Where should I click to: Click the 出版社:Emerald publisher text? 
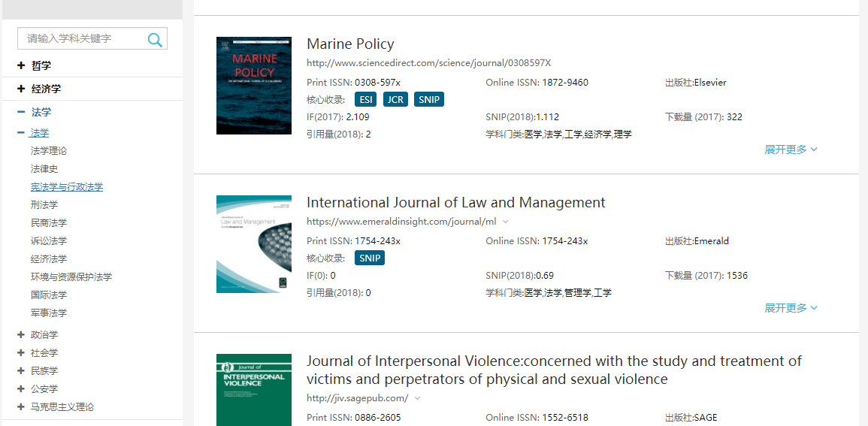click(697, 240)
